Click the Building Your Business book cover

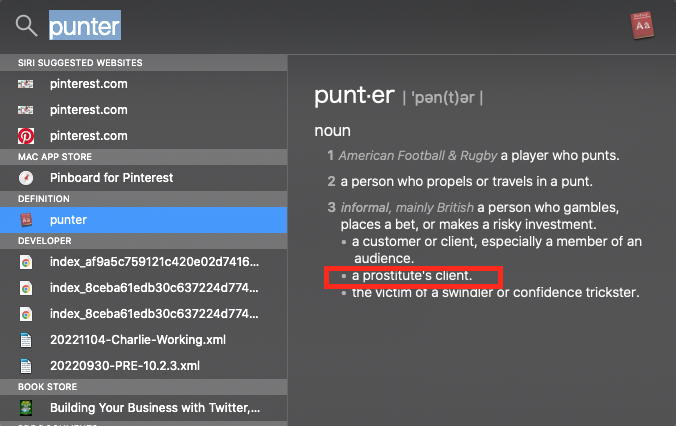tap(26, 408)
